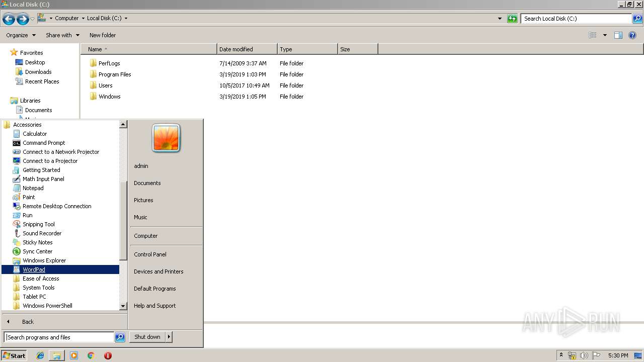Open the address bar history dropdown
This screenshot has height=362, width=644.
click(500, 19)
